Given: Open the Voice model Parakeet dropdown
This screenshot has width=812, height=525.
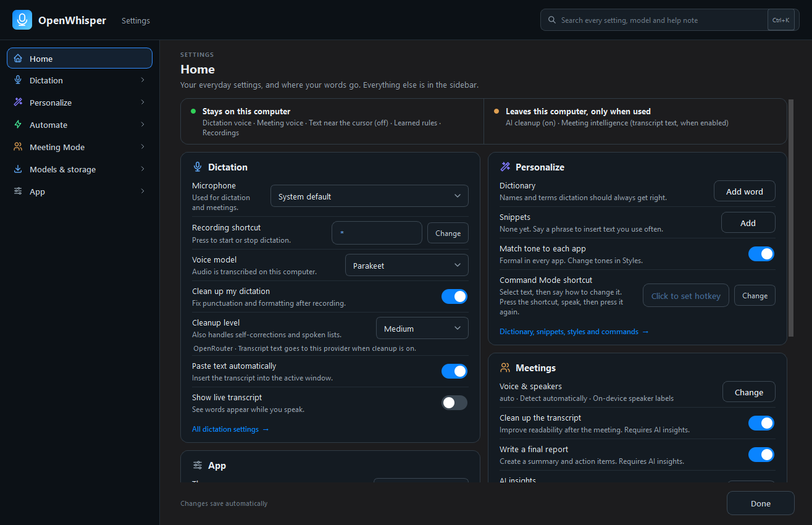Looking at the screenshot, I should (x=406, y=266).
